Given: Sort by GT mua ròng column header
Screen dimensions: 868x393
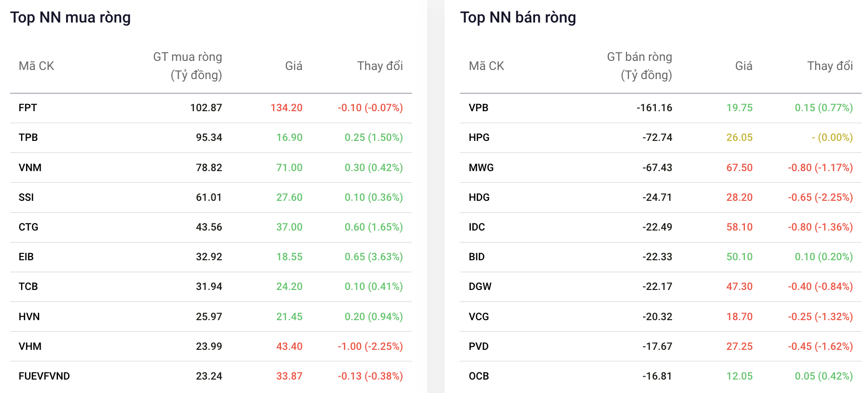Looking at the screenshot, I should (188, 66).
